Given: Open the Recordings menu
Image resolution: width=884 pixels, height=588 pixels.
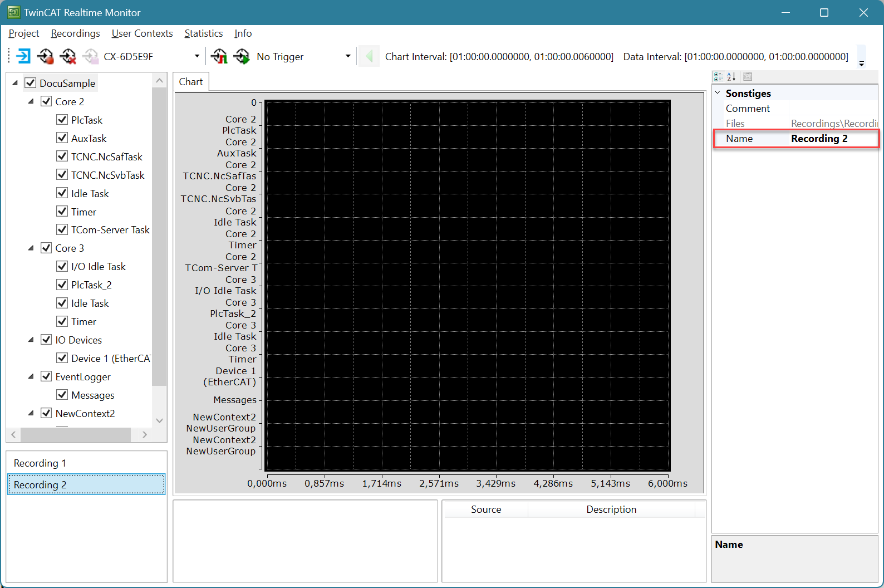Looking at the screenshot, I should (75, 33).
